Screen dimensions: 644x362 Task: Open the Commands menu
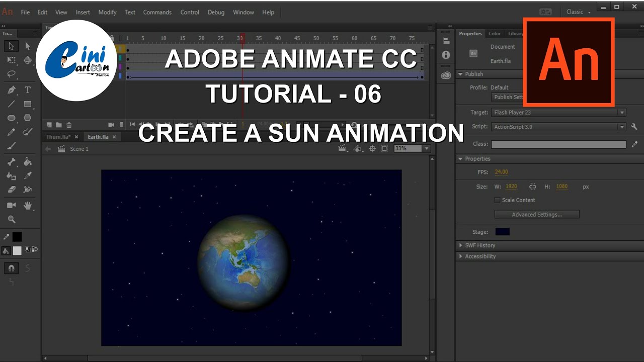click(x=157, y=12)
